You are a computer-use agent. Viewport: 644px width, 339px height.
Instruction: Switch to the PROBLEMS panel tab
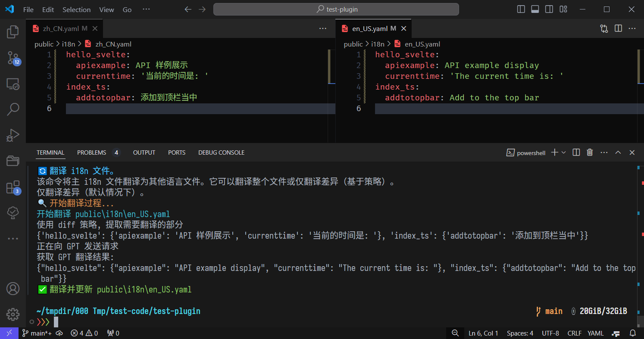pyautogui.click(x=91, y=152)
